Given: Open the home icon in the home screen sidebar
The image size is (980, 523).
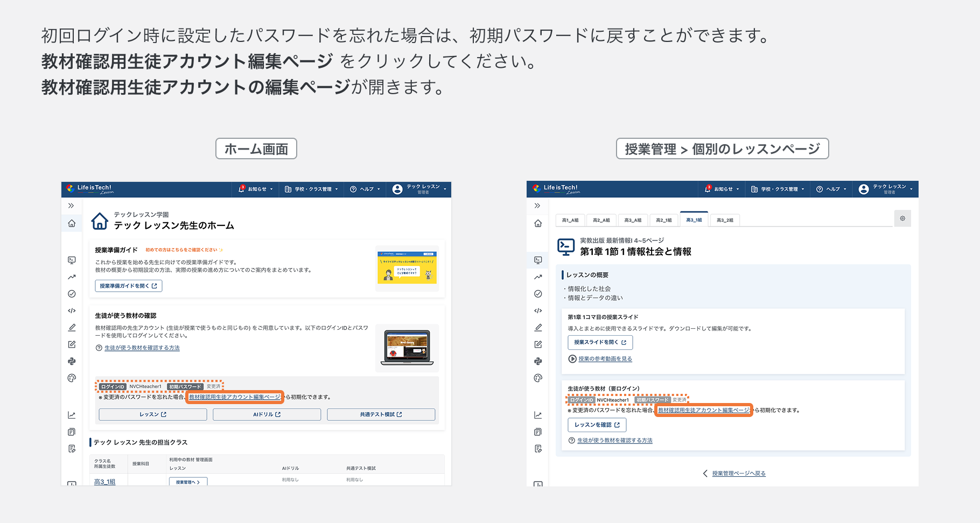Looking at the screenshot, I should [72, 223].
